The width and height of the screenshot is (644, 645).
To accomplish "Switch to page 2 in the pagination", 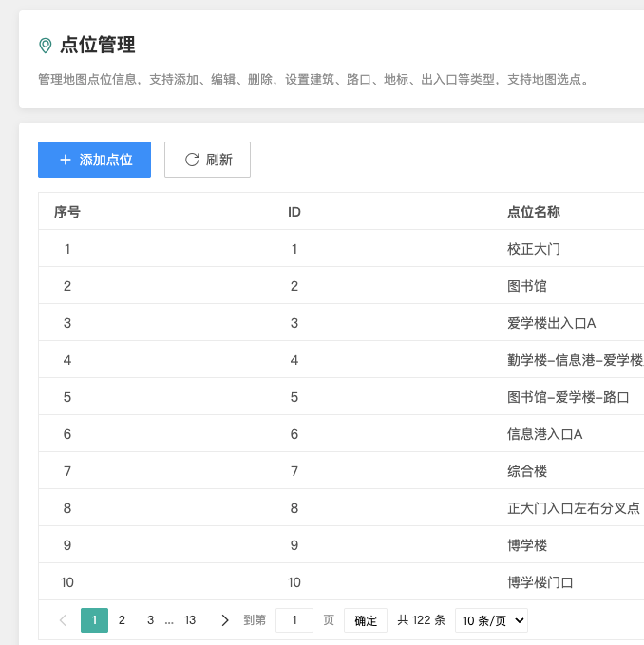I will coord(122,620).
